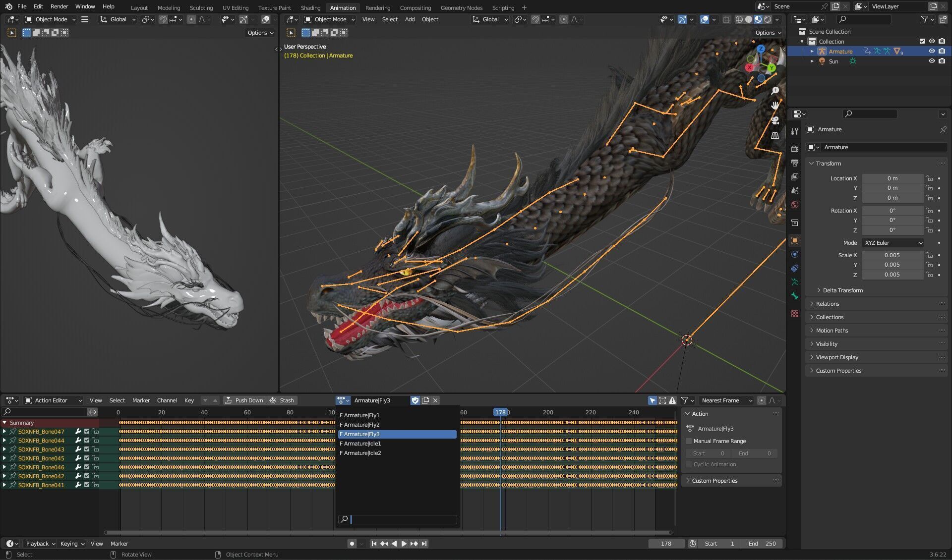Select rendered viewport shading
The image size is (952, 560).
(x=768, y=19)
